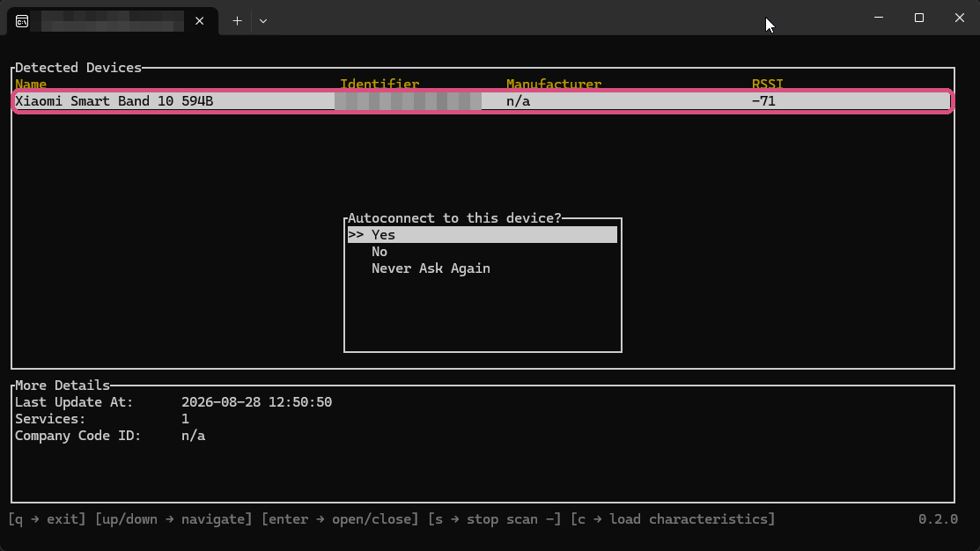Click the terminal tab title

113,21
